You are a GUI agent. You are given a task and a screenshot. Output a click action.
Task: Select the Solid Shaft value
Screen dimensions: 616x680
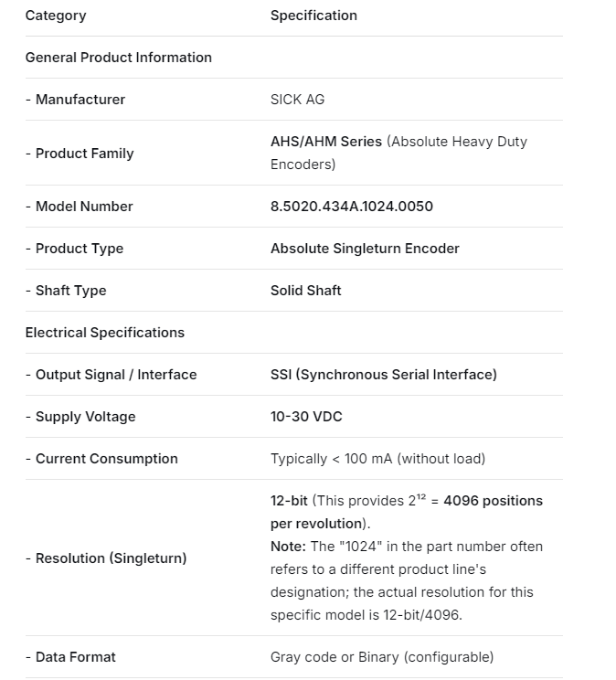[x=305, y=291]
